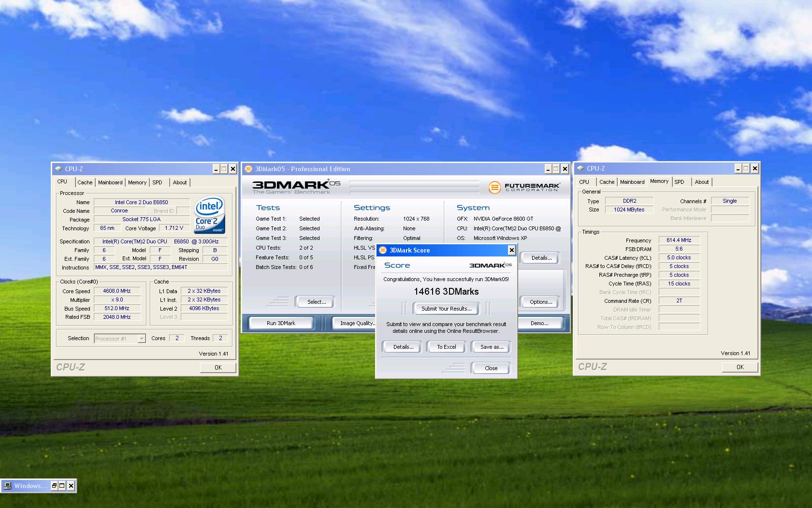
Task: Click OK in the right CPU-Z window
Action: 740,367
